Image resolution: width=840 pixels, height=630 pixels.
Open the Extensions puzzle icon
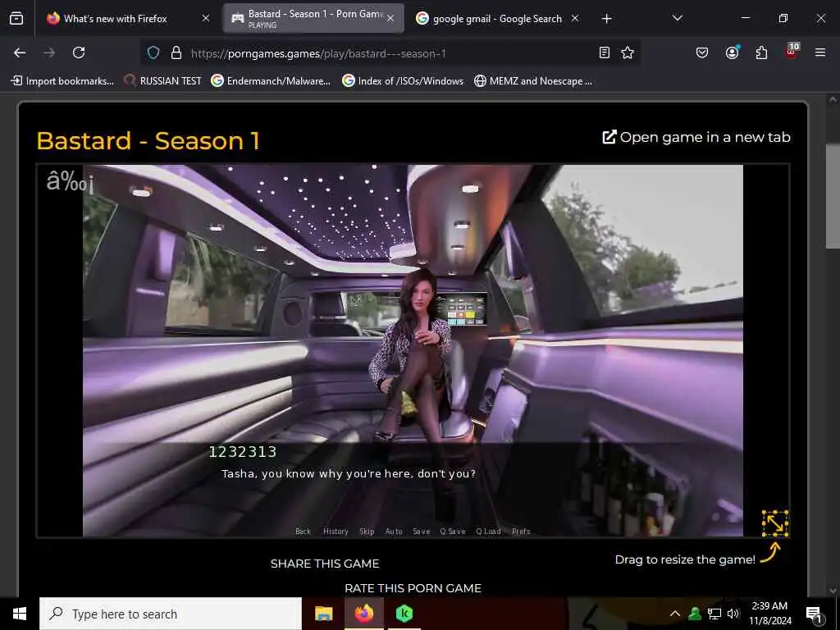click(761, 52)
